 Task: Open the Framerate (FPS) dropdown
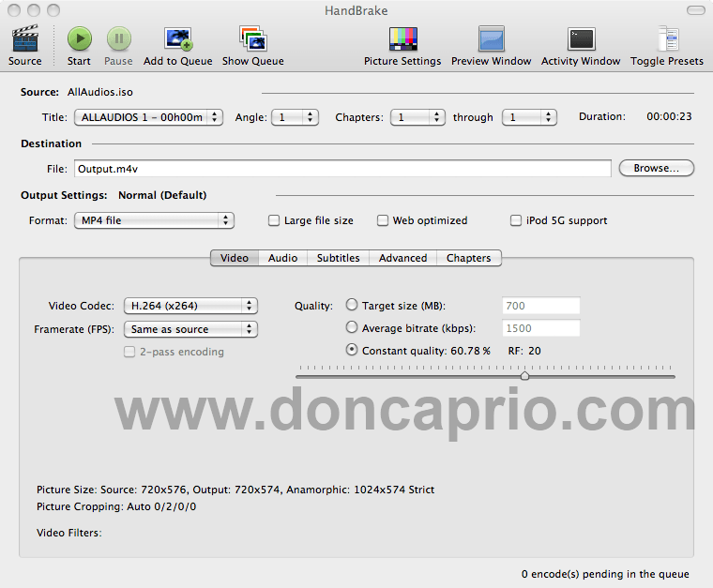[x=191, y=329]
